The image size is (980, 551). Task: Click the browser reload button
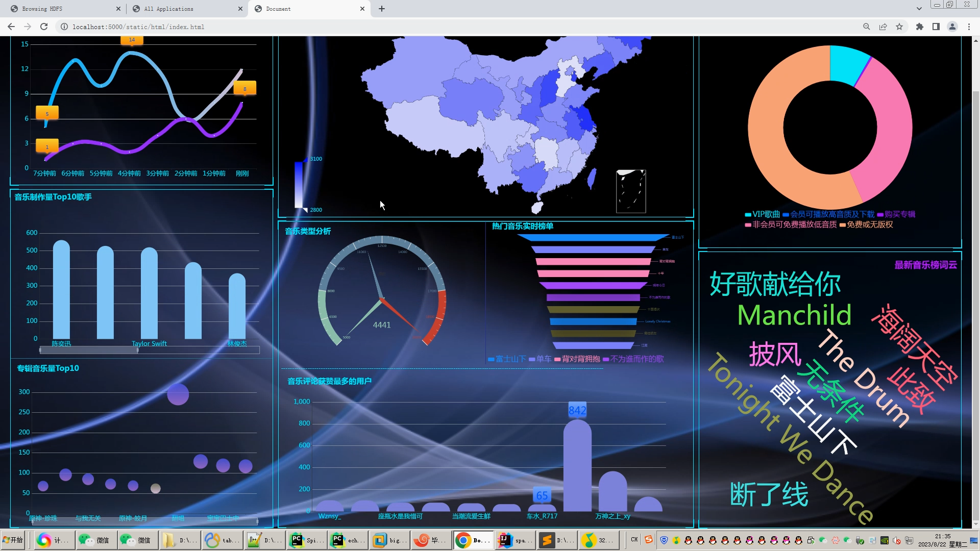(44, 27)
